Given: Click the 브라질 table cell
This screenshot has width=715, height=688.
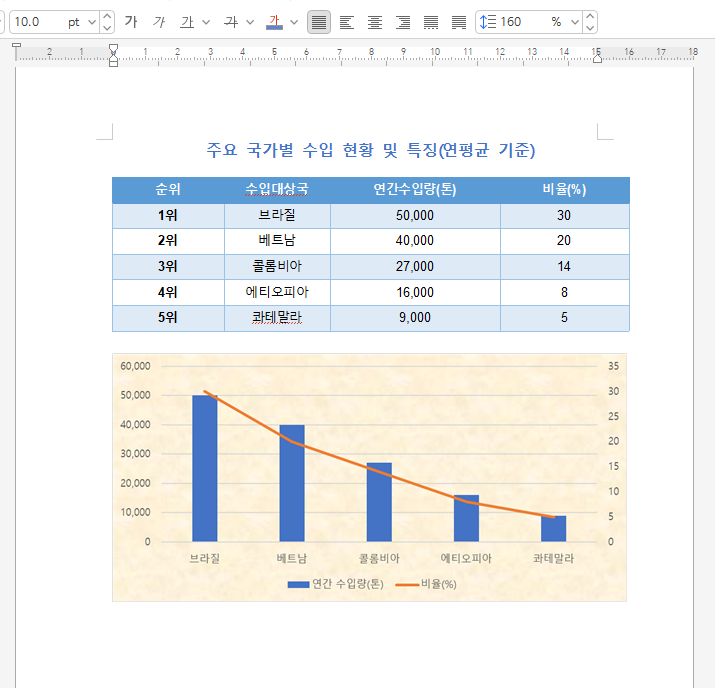Looking at the screenshot, I should tap(277, 216).
